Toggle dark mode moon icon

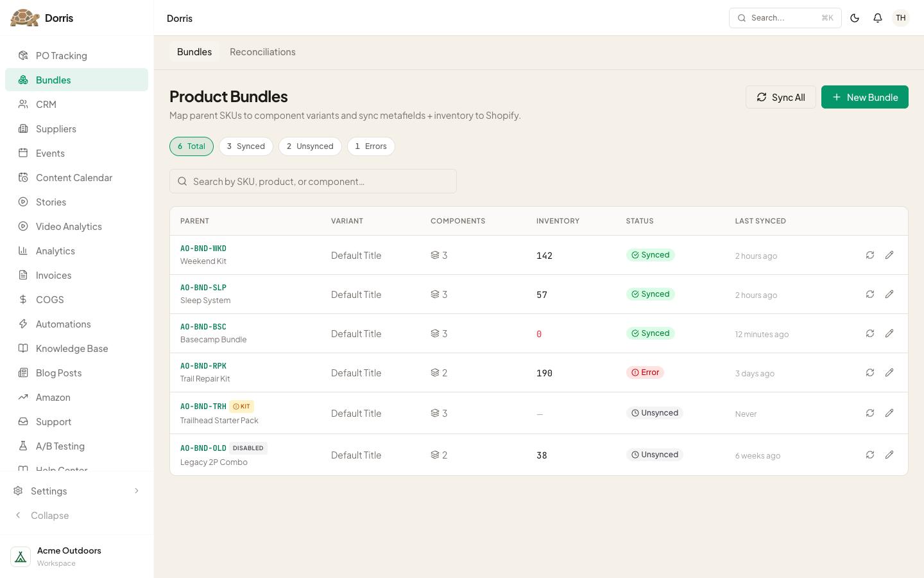[x=855, y=18]
